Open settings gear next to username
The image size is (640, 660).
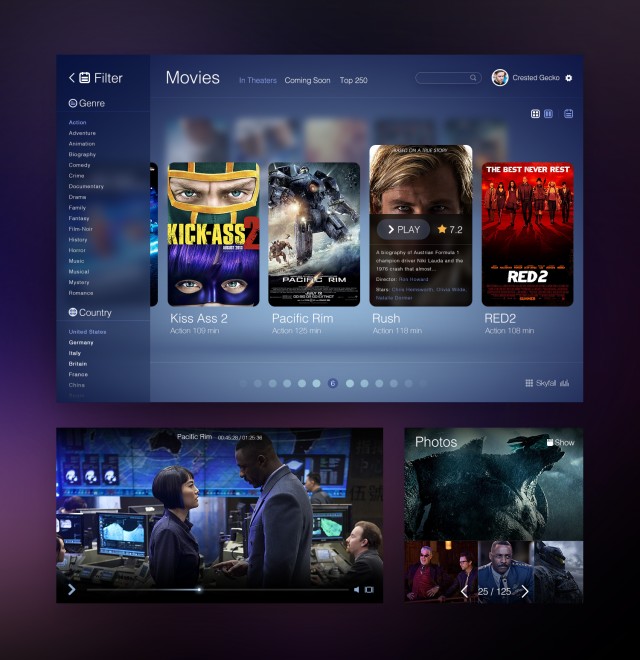(568, 78)
